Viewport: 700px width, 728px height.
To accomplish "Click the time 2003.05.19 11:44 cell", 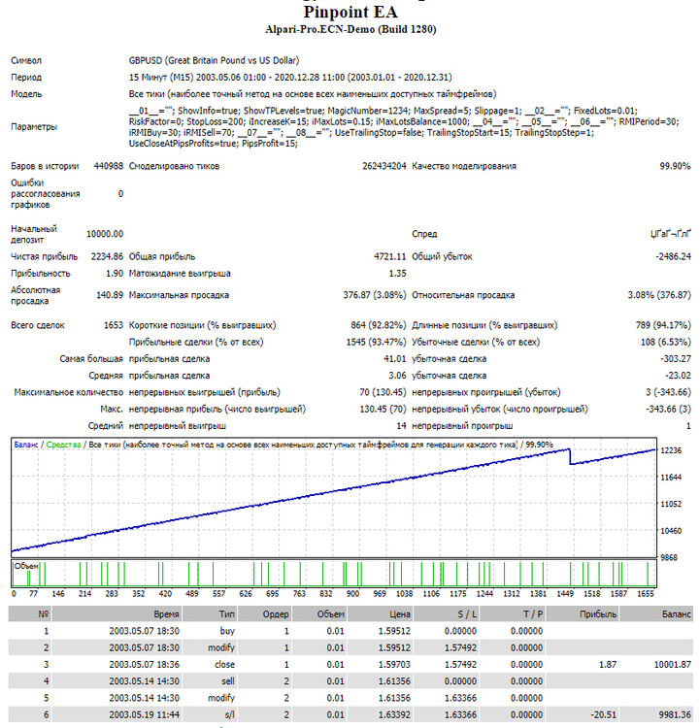I will click(144, 715).
